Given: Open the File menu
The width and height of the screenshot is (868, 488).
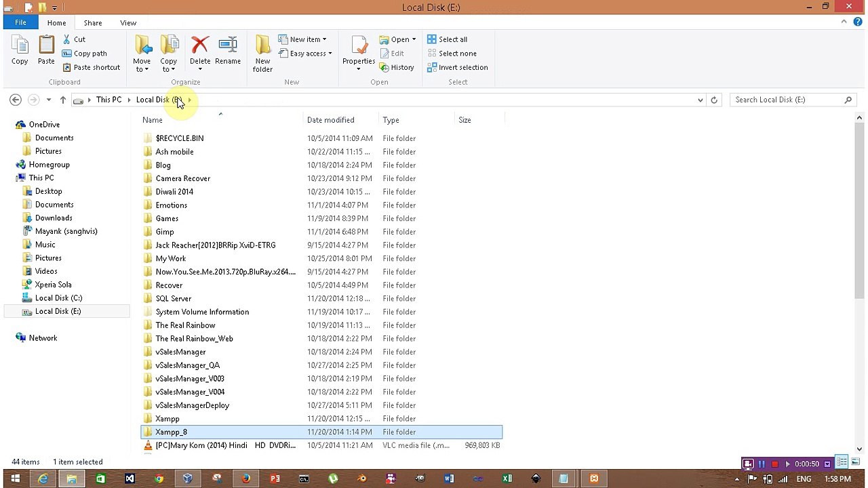Looking at the screenshot, I should click(20, 22).
